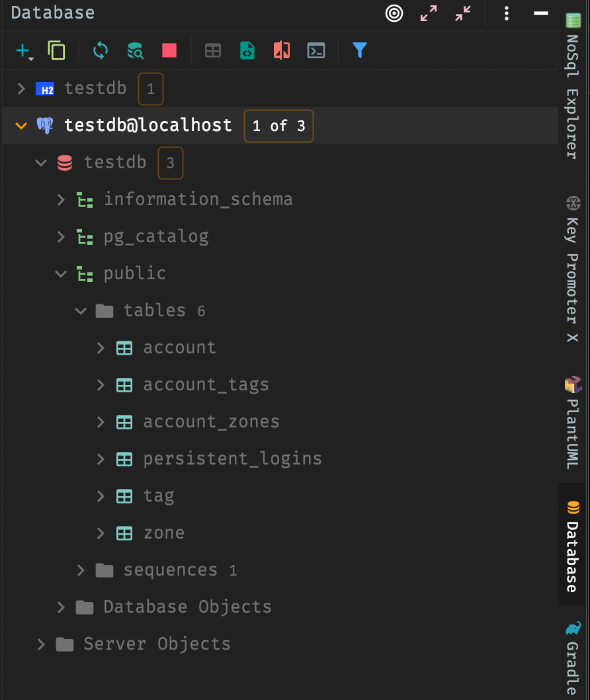Expand the tag table

pos(101,496)
